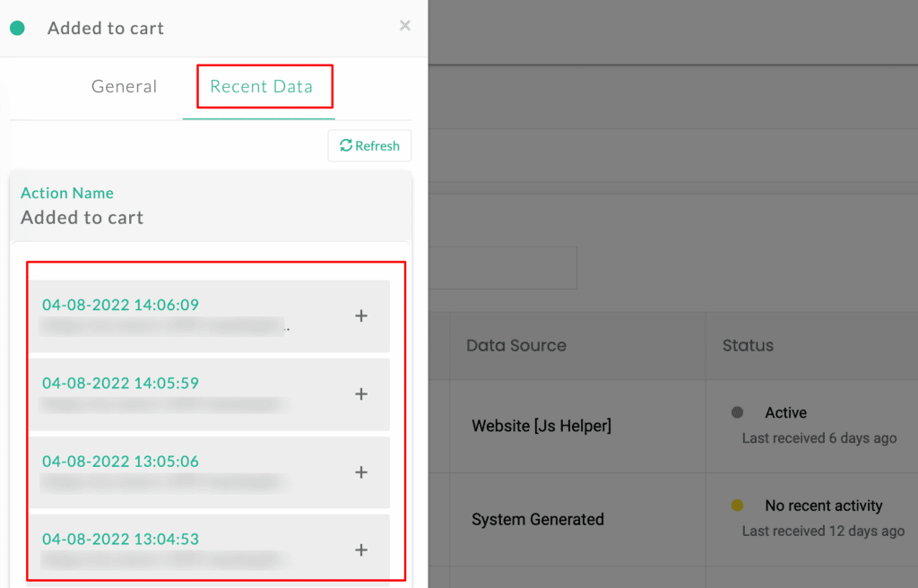Click the yellow No recent activity dot

[737, 506]
